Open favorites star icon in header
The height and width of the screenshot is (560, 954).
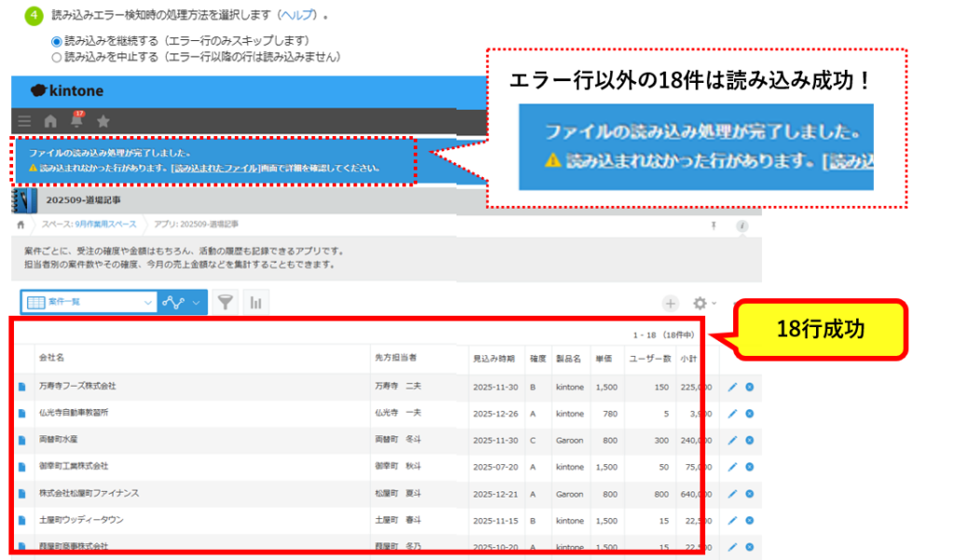click(x=103, y=121)
